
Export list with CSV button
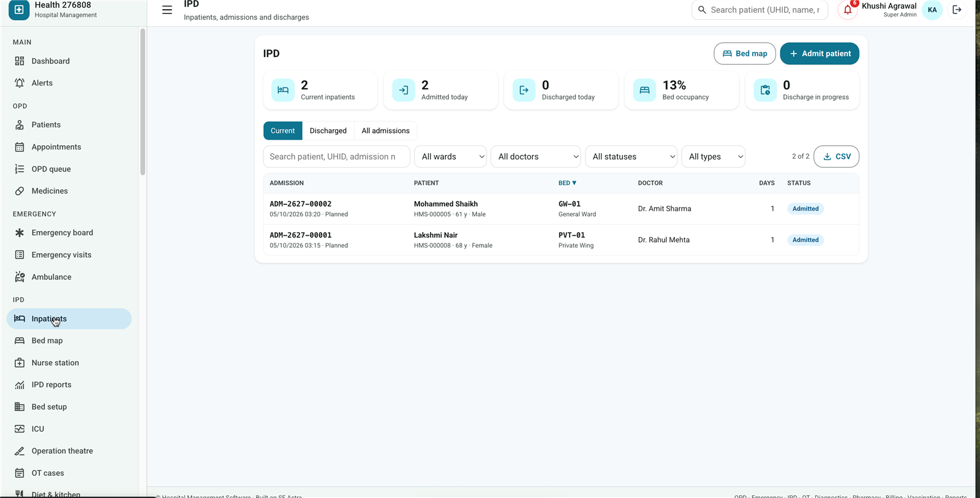click(x=837, y=156)
